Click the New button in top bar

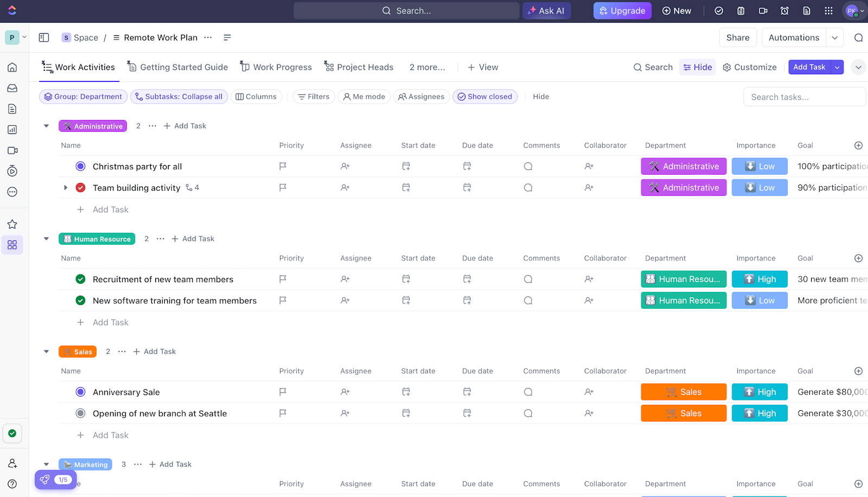point(676,11)
